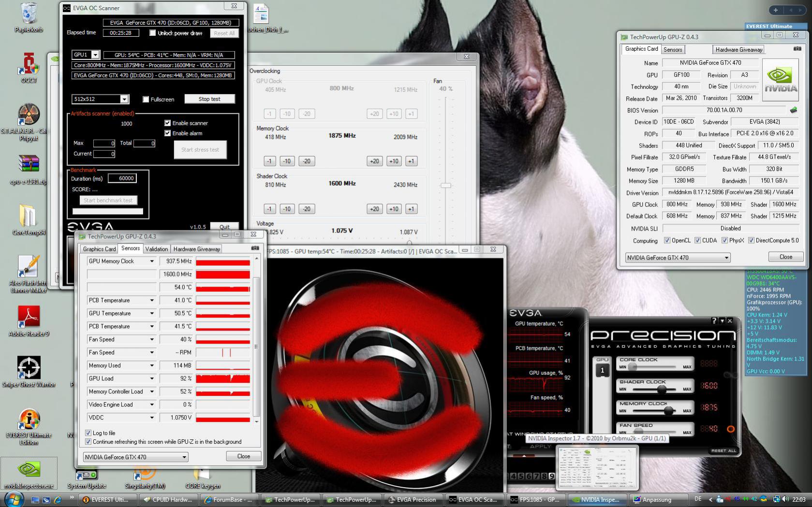The image size is (812, 507).
Task: Select Aleo Flash Intro Banner Maker shortcut
Action: [29, 274]
